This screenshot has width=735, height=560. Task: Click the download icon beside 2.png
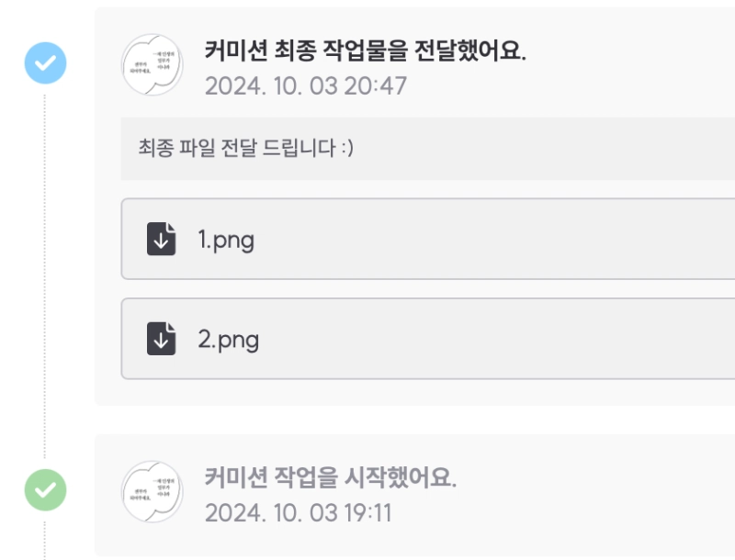tap(161, 340)
